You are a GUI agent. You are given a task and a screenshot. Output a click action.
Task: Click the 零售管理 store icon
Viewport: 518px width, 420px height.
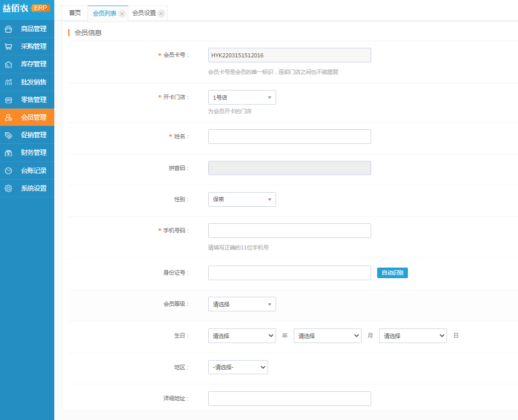[9, 100]
